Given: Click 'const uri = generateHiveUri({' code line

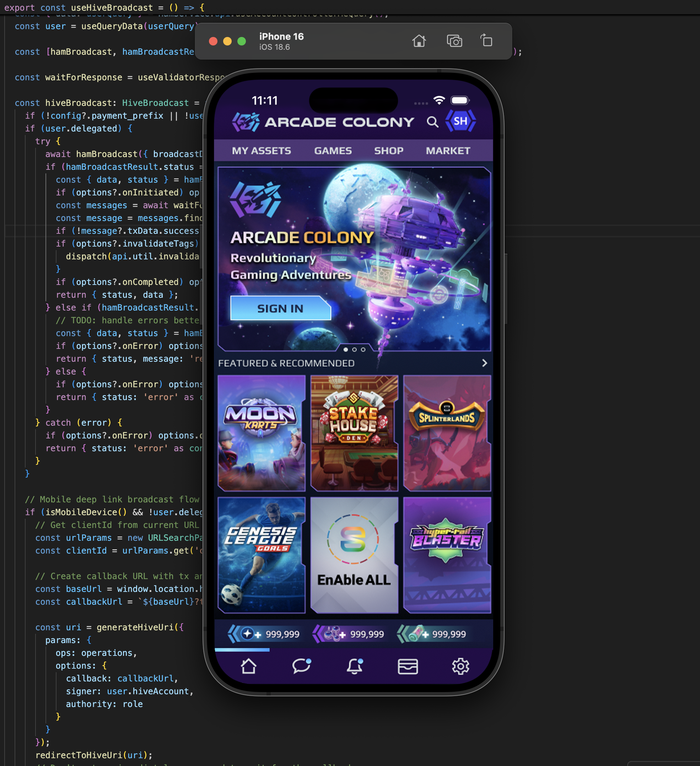Looking at the screenshot, I should 109,627.
